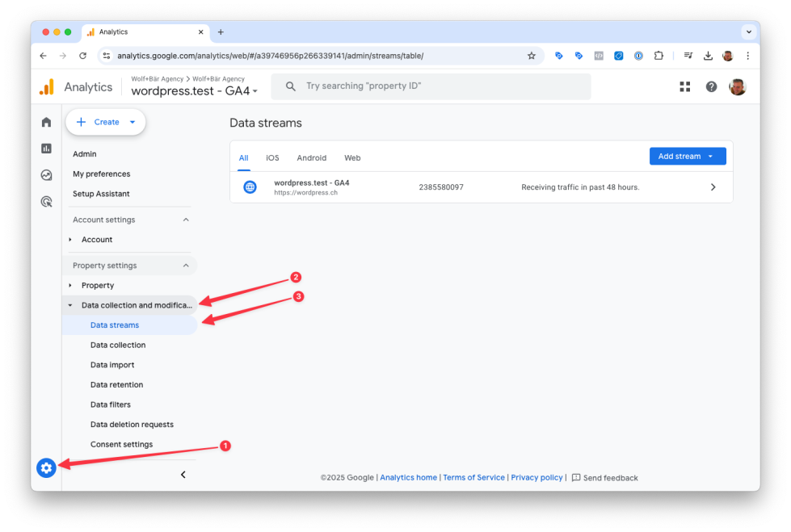This screenshot has width=791, height=532.
Task: Click the Admin gear icon
Action: (x=46, y=468)
